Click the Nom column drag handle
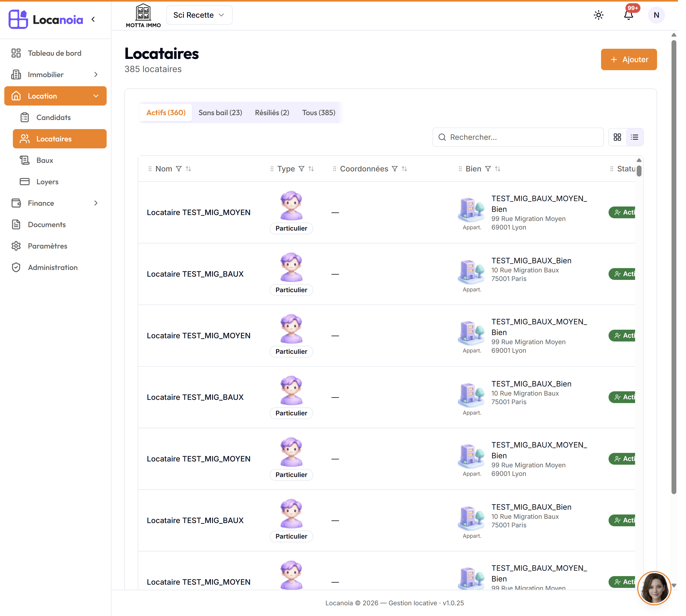The height and width of the screenshot is (616, 686). click(150, 169)
